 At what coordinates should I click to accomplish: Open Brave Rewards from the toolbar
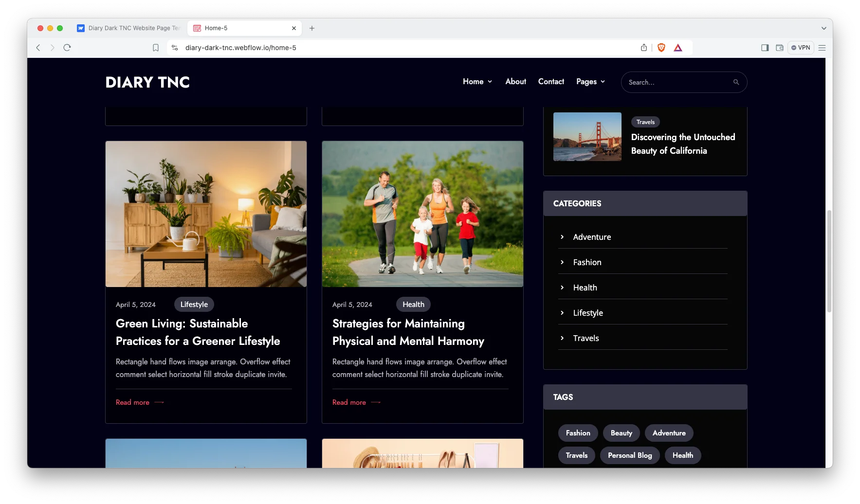[678, 48]
